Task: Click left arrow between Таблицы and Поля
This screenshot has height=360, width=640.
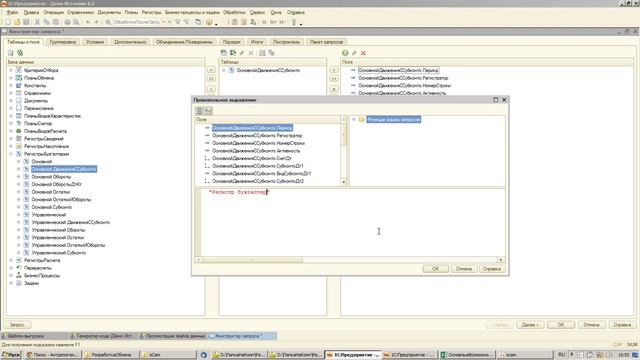Action: 333,89
